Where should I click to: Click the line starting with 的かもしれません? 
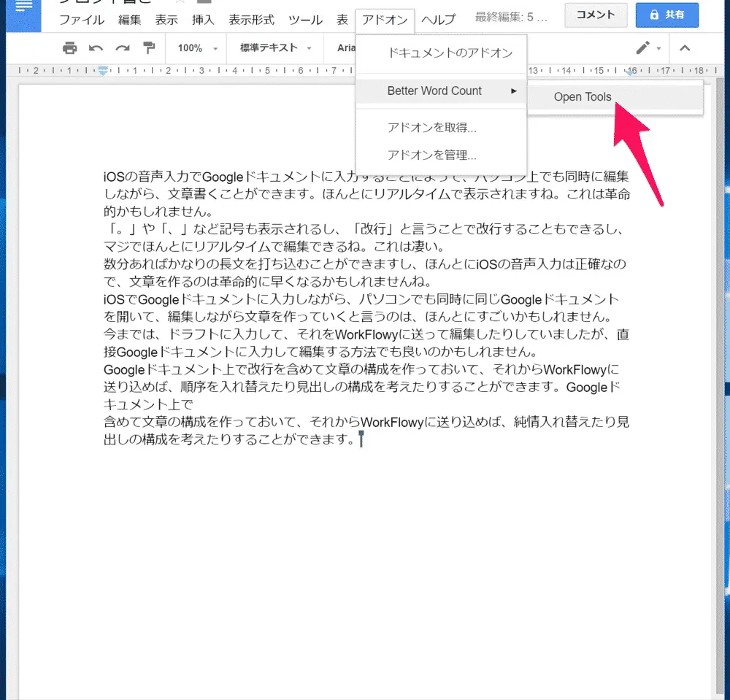[158, 211]
